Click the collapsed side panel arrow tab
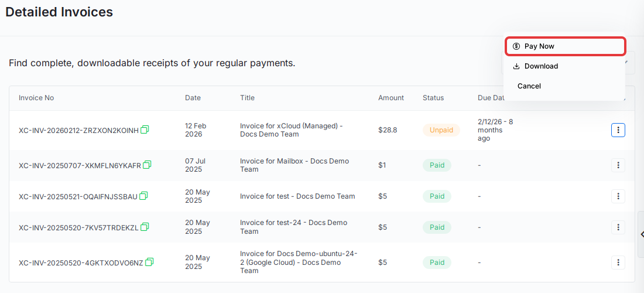Screen dimensions: 644x293 (x=641, y=234)
